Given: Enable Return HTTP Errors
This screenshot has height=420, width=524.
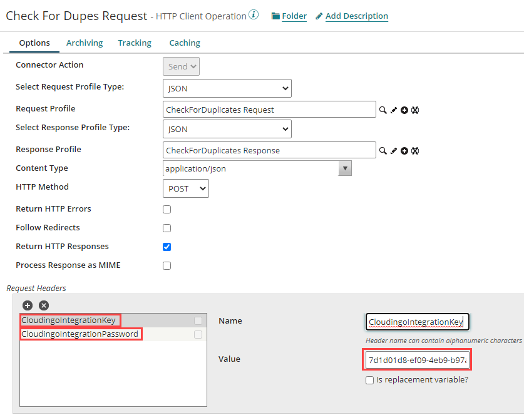Looking at the screenshot, I should [167, 209].
